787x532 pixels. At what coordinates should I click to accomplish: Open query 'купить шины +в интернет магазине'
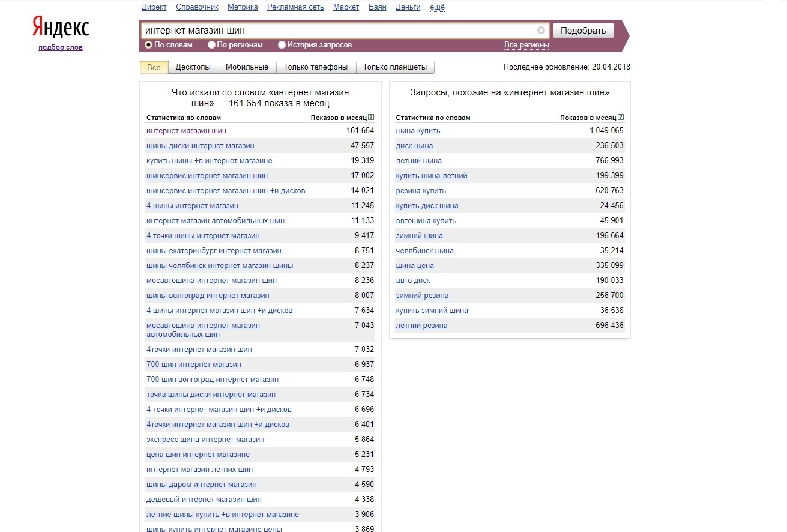(209, 161)
